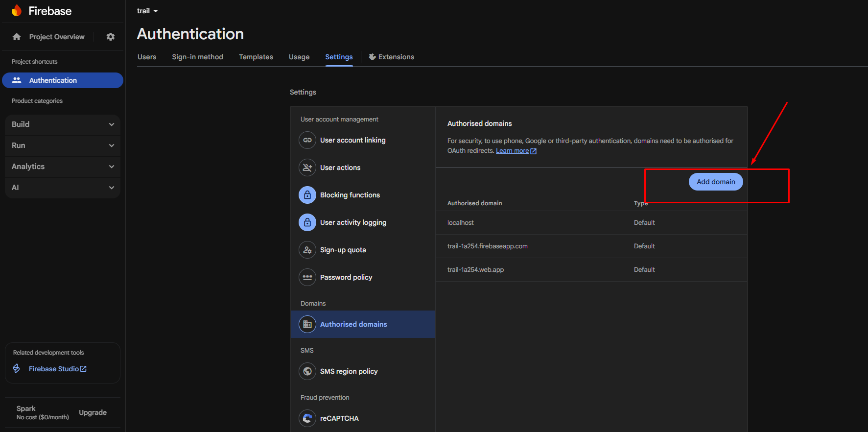Select the Settings tab

[x=339, y=57]
